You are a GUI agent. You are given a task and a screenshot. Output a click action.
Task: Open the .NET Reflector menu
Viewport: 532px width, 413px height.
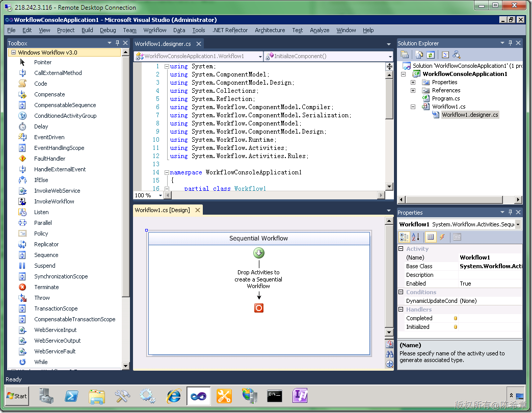230,30
